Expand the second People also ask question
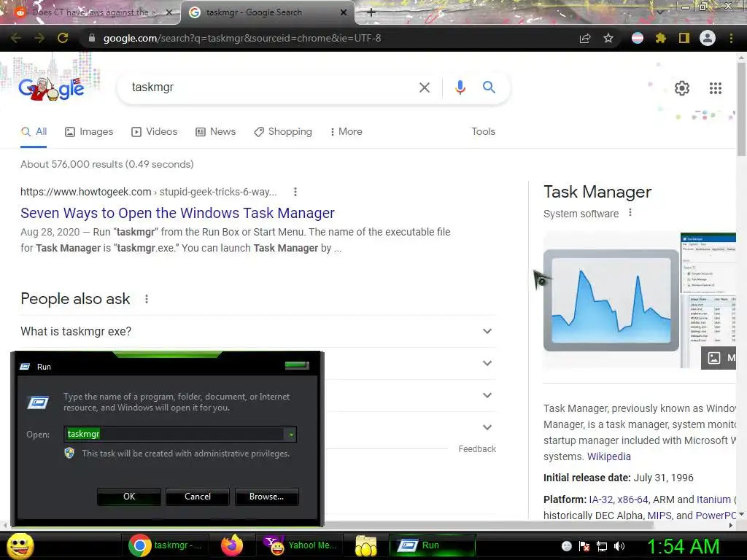The width and height of the screenshot is (747, 560). 487,363
